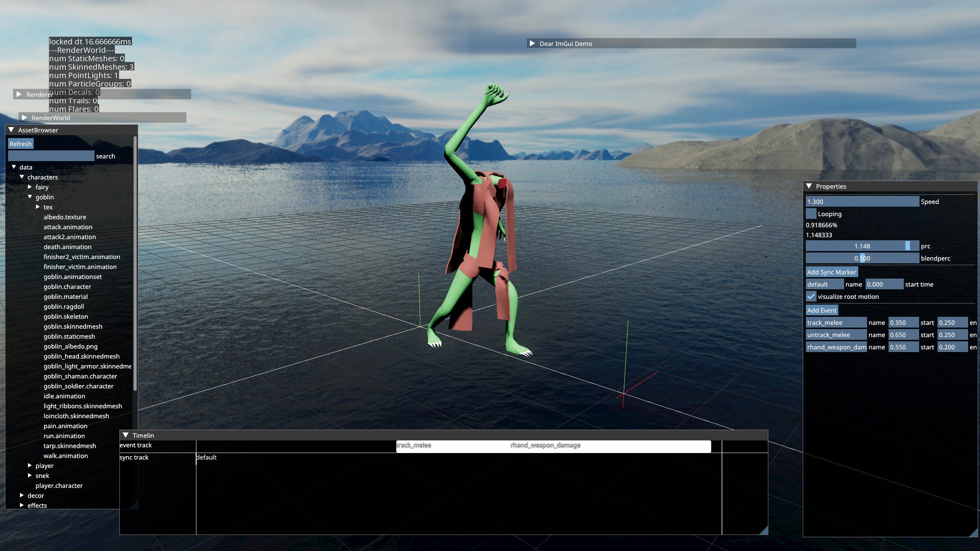The width and height of the screenshot is (980, 551).
Task: Collapse the AssetBrowser window triangle
Action: (x=11, y=130)
